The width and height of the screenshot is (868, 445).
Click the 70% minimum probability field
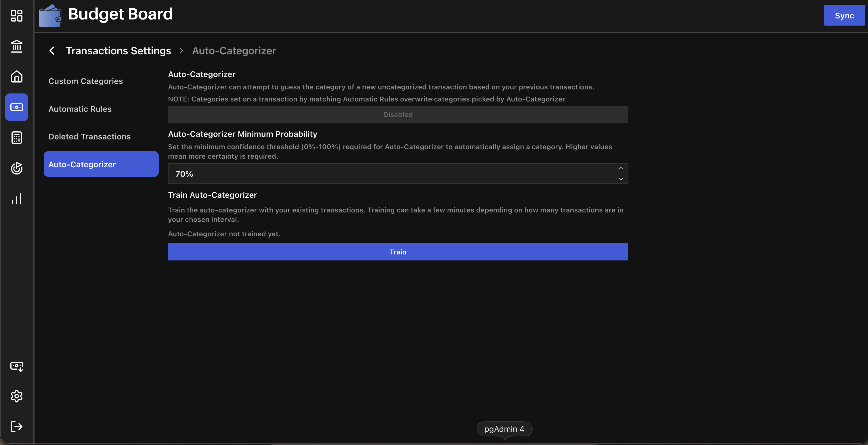(x=391, y=173)
